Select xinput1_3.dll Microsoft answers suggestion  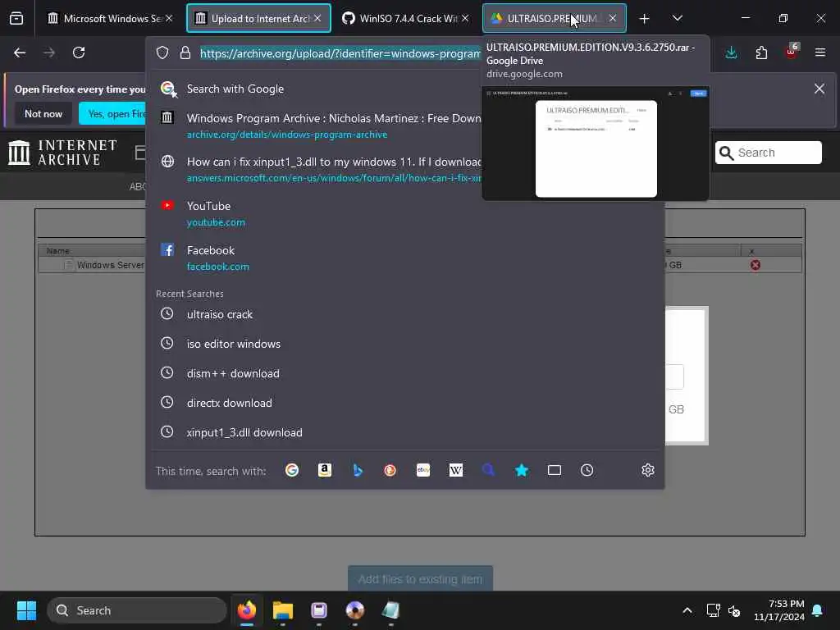coord(316,169)
